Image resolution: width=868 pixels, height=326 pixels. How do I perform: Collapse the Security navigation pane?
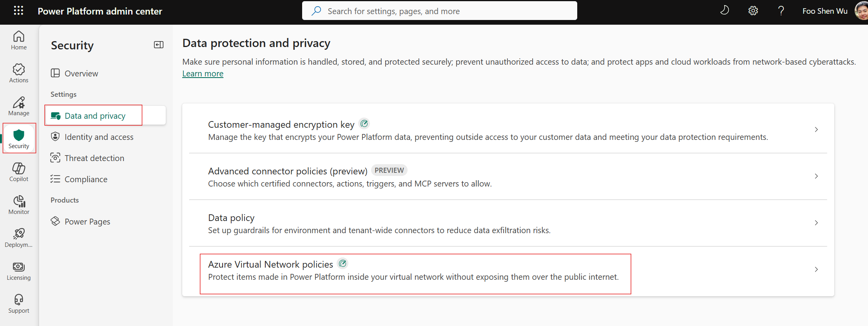coord(159,45)
